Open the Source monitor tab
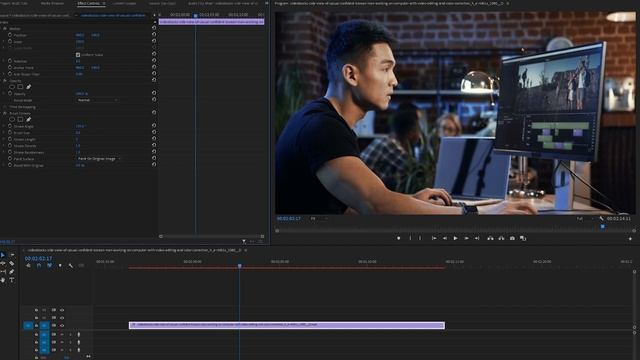The image size is (640, 360). point(162,3)
